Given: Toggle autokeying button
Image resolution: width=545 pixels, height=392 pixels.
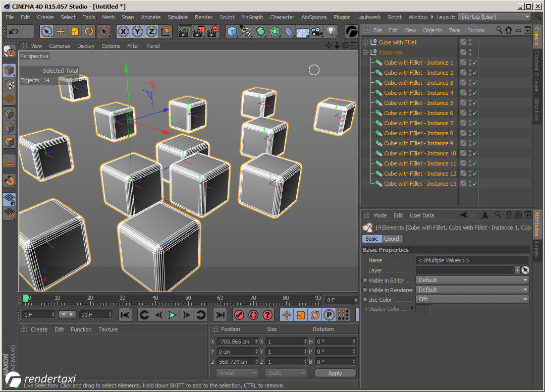Looking at the screenshot, I should pyautogui.click(x=253, y=315).
